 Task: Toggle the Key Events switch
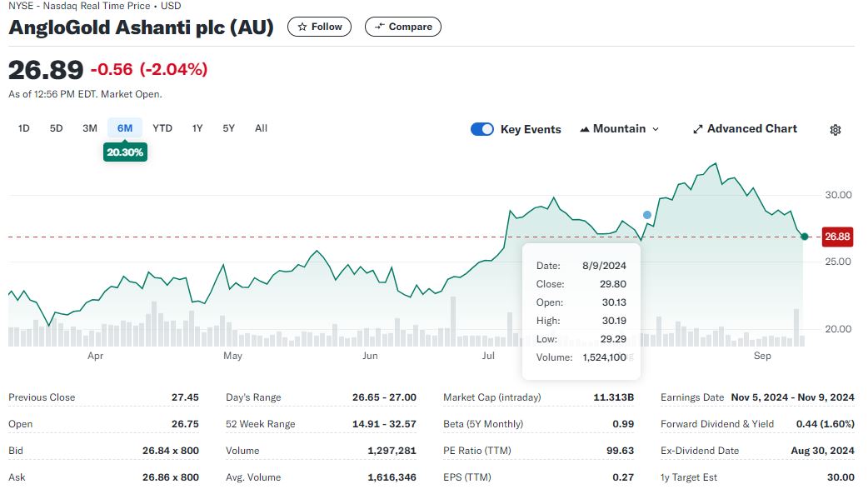(482, 129)
